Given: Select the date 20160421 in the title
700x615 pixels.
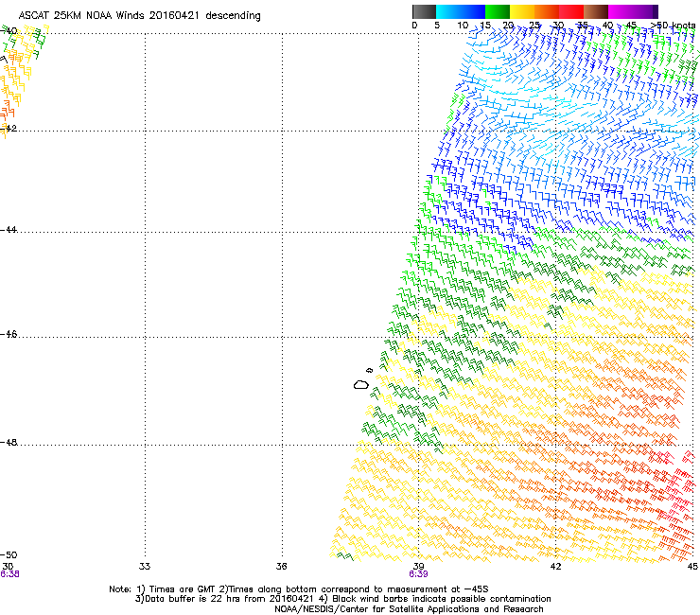Looking at the screenshot, I should pos(174,15).
